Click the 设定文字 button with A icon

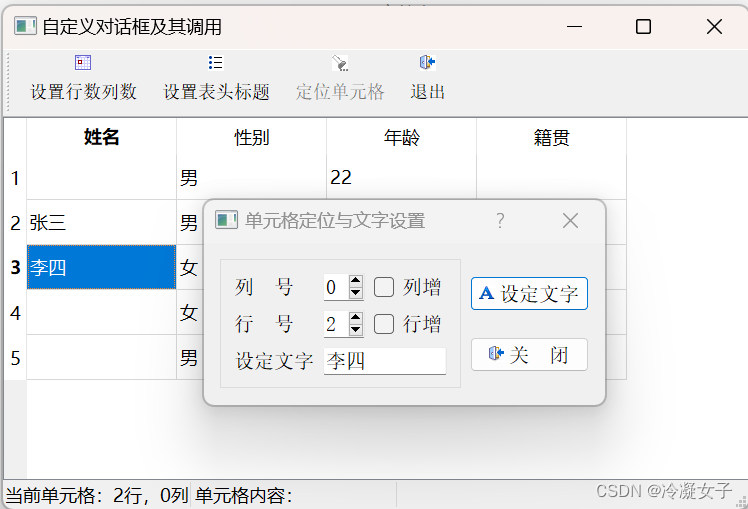[x=529, y=293]
